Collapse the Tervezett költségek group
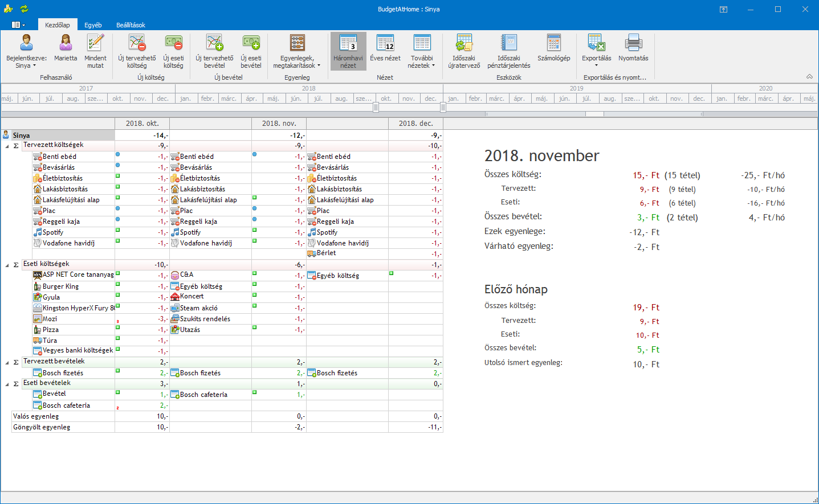 7,146
